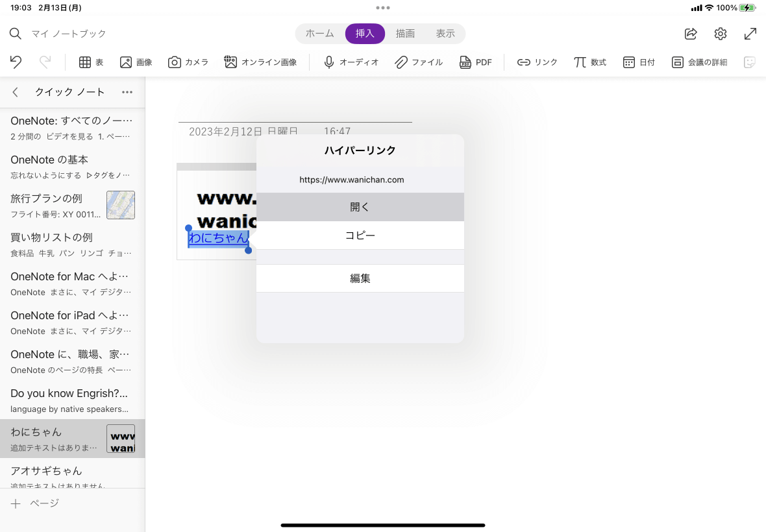Click the わにちゃん page thumbnail

point(121,439)
